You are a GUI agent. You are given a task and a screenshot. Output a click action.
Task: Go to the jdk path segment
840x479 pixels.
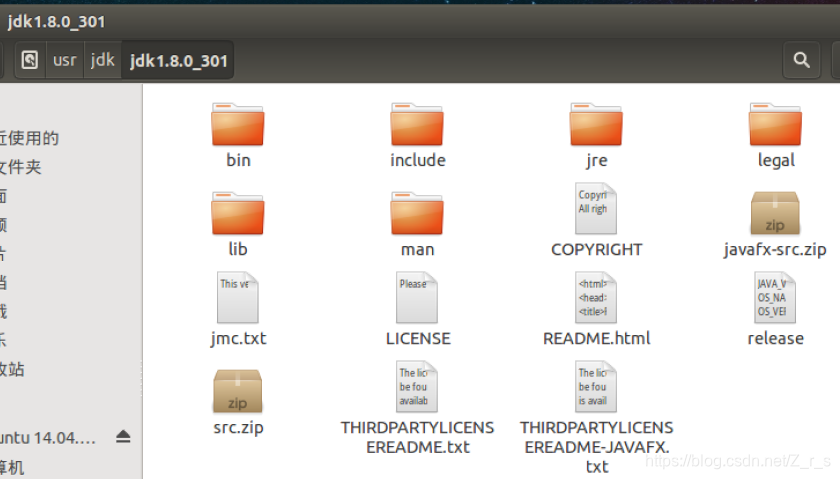coord(102,60)
